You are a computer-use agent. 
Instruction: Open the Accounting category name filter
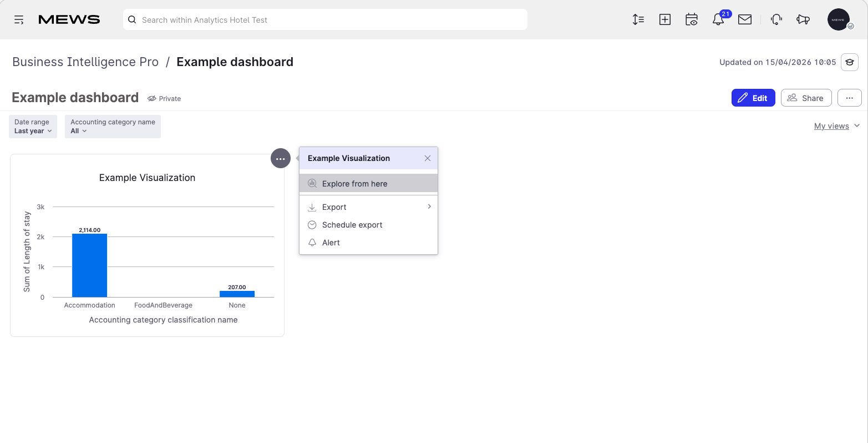[113, 127]
